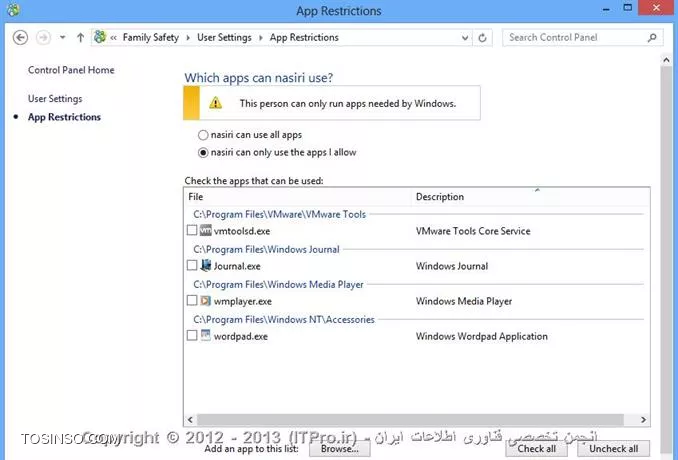Click the Windows Journal folder group header
This screenshot has width=678, height=460.
[266, 249]
